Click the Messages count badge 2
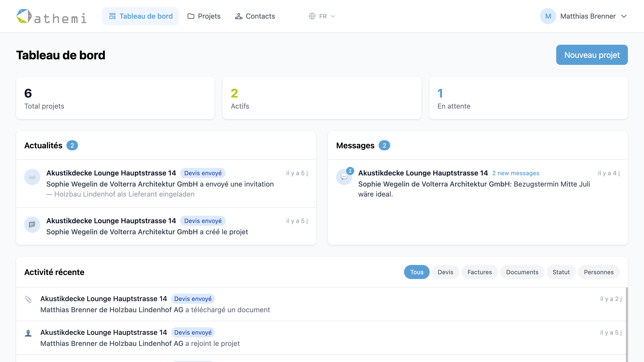Screen dimensions: 644x362 pyautogui.click(x=384, y=146)
